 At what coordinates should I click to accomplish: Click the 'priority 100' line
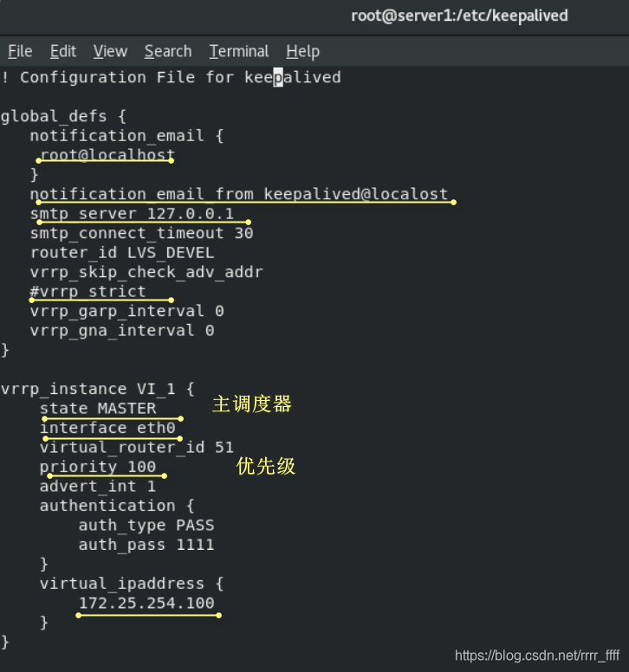coord(98,467)
